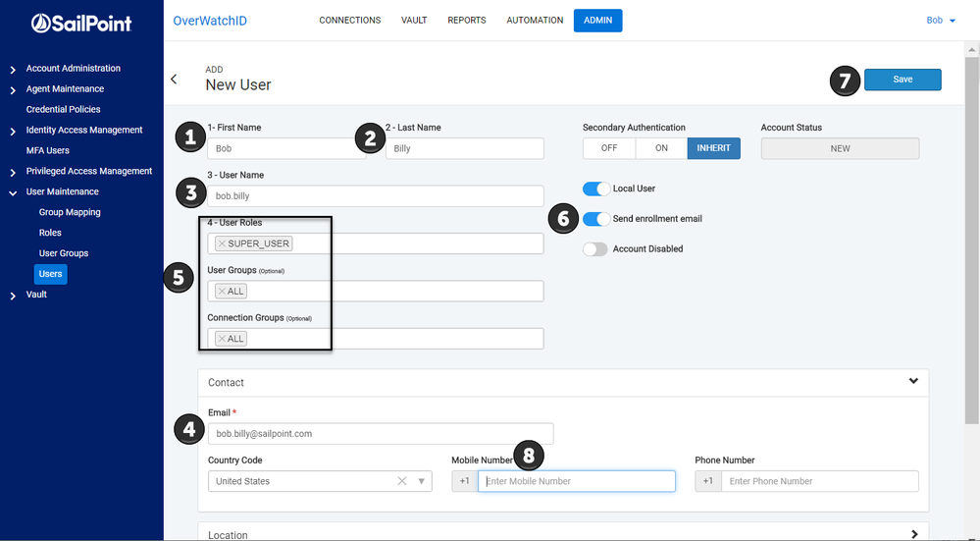Screen dimensions: 980x541
Task: Open the Country Code dropdown arrow
Action: (x=422, y=481)
